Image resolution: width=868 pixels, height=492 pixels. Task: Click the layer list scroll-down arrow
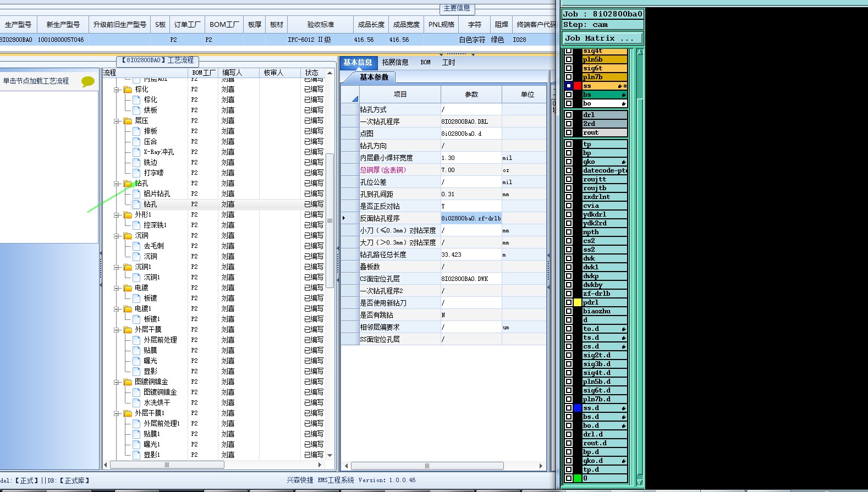640,482
